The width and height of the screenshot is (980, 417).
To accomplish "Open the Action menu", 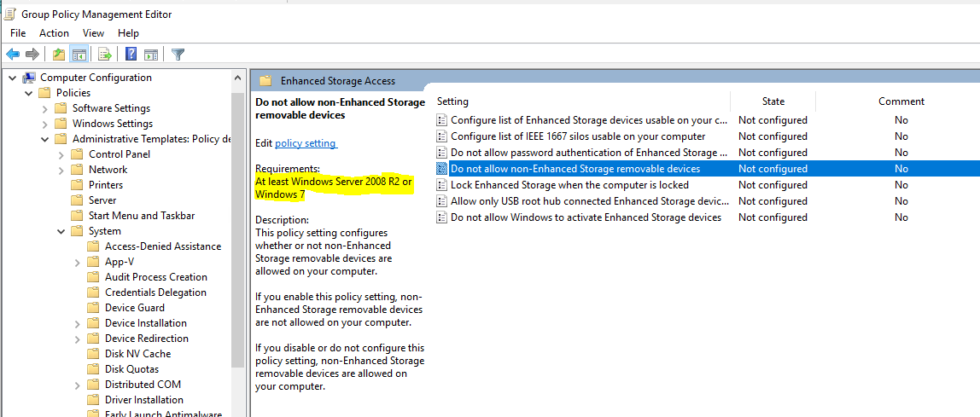I will pos(54,33).
